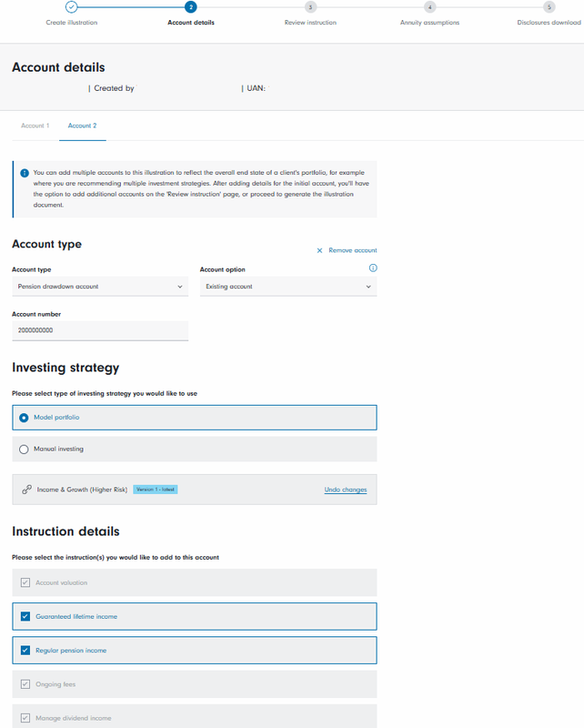Uncheck Guaranteed lifetime income checkbox

(25, 617)
